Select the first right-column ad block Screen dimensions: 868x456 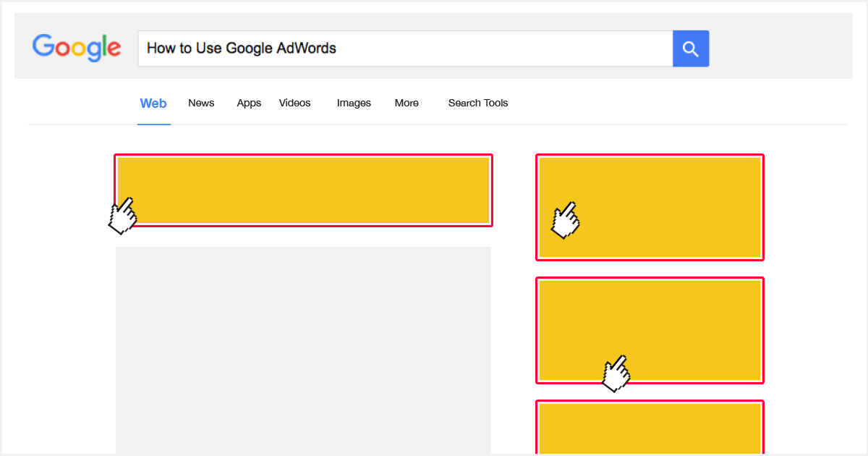(x=650, y=207)
